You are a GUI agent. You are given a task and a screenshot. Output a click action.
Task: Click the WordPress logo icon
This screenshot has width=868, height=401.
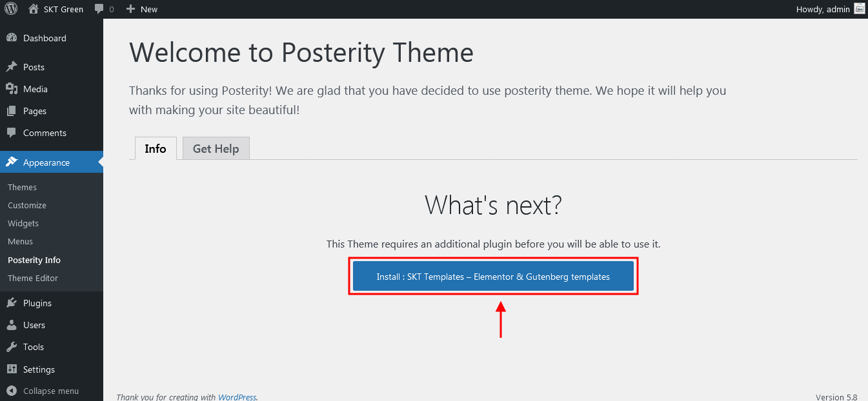click(x=11, y=9)
